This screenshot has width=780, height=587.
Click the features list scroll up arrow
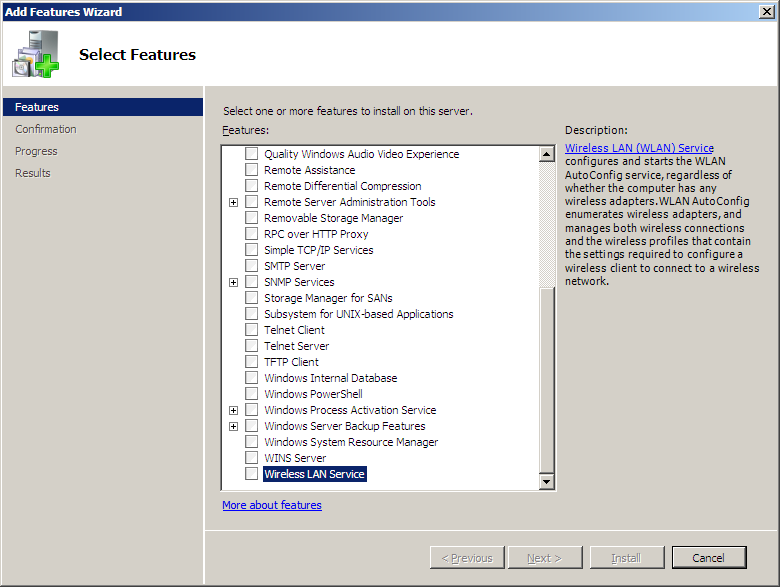[547, 154]
